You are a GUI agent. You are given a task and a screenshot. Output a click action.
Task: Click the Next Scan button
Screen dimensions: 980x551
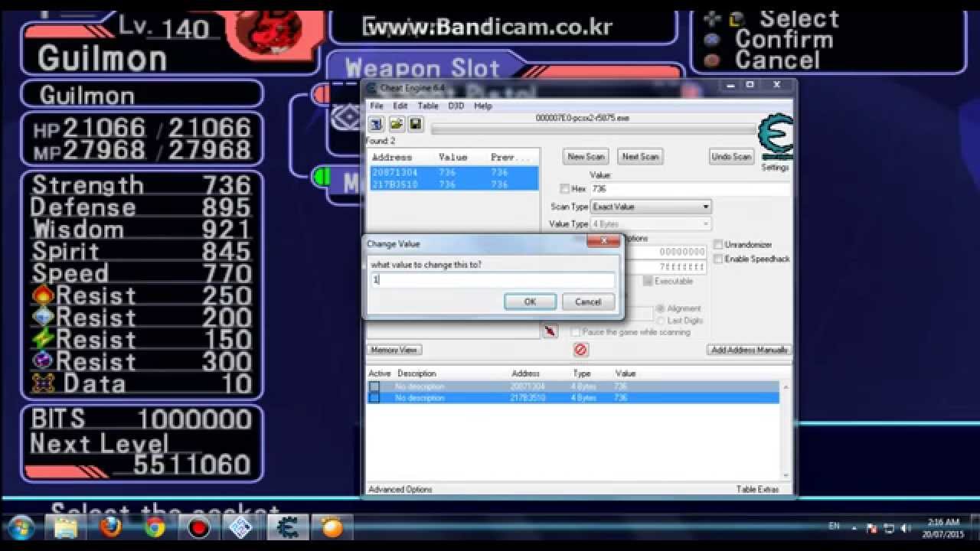pos(640,156)
